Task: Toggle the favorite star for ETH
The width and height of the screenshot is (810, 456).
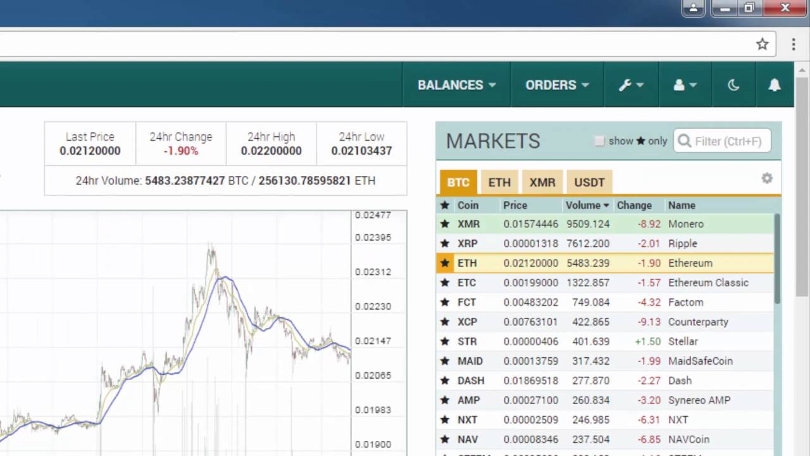Action: [445, 263]
